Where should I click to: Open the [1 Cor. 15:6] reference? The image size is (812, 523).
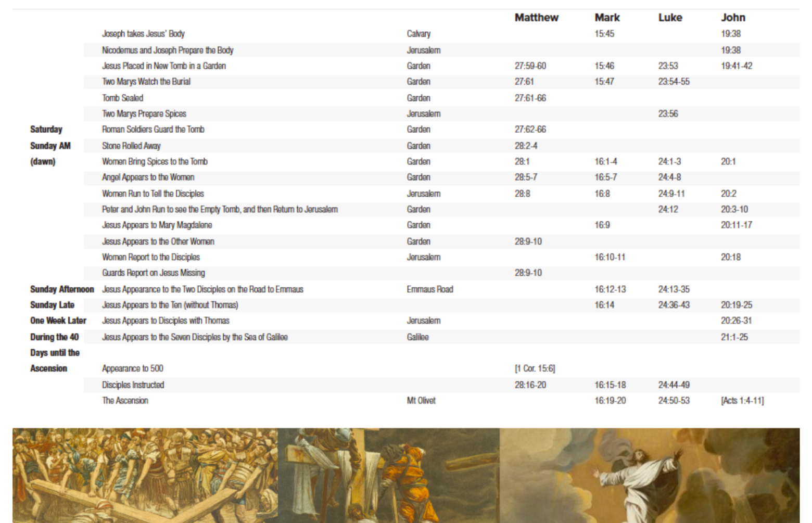(x=535, y=368)
